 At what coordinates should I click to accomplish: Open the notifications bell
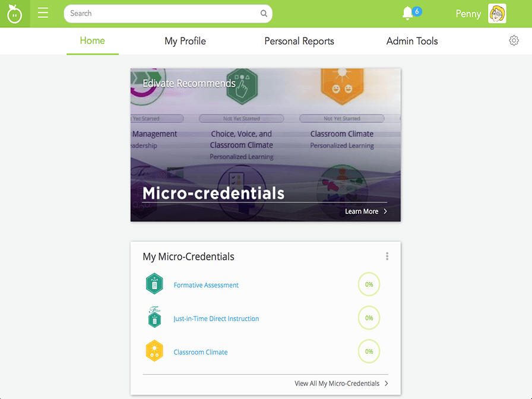tap(407, 14)
